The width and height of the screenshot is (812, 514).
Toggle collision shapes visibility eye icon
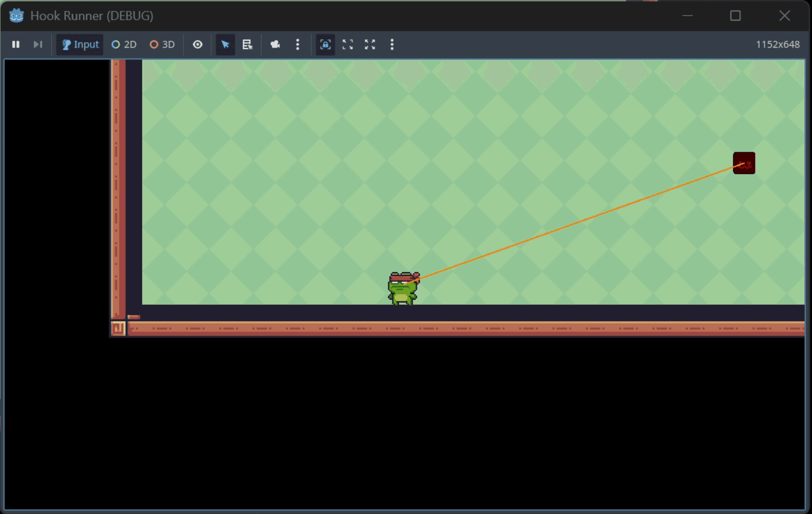(x=197, y=44)
